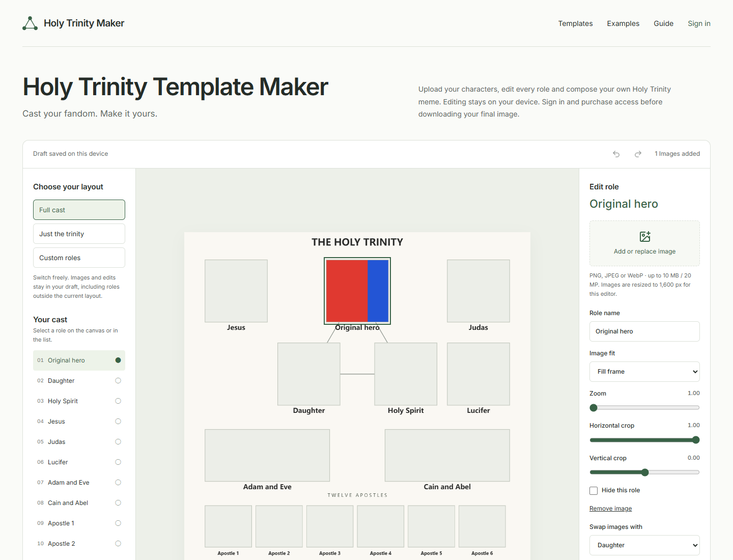Select Apostle 2 in the cast list
This screenshot has width=733, height=560.
coord(79,544)
